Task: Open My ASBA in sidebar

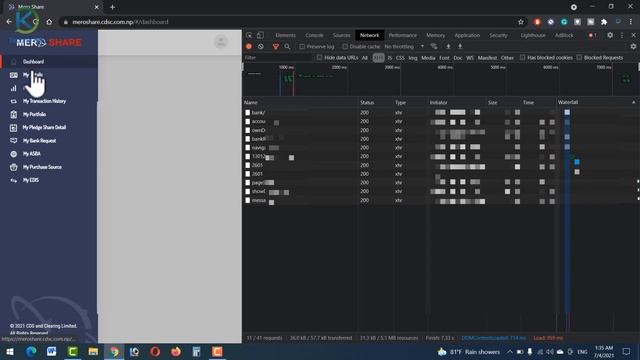Action: 31,154
